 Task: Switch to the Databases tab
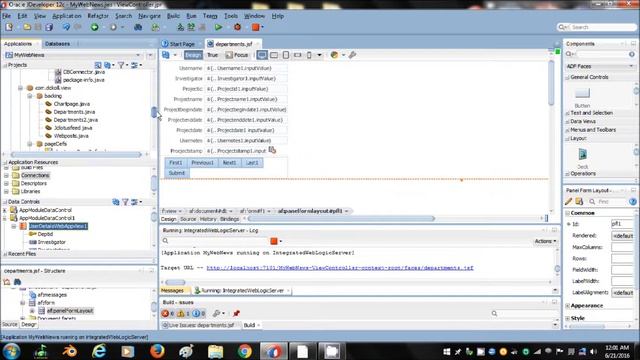[57, 44]
